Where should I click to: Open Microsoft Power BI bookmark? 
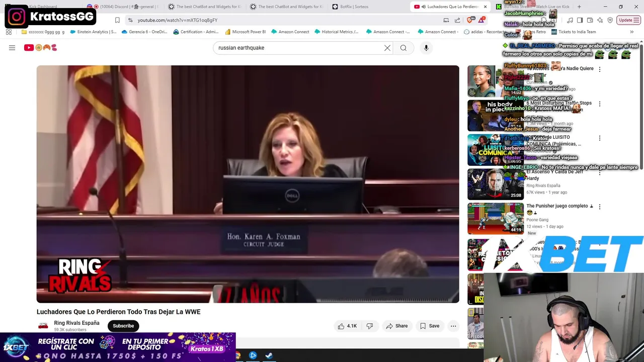246,32
